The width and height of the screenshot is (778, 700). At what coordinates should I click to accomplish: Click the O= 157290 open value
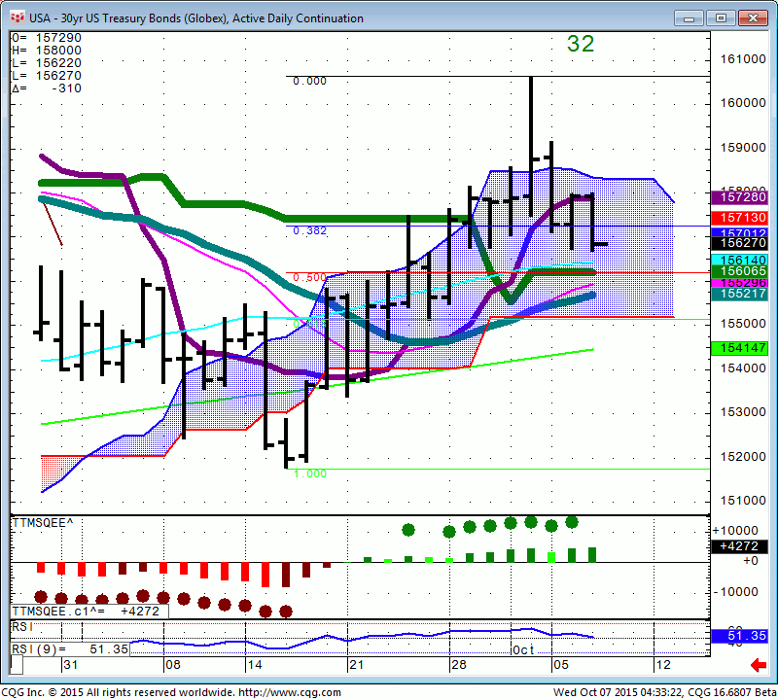(46, 38)
